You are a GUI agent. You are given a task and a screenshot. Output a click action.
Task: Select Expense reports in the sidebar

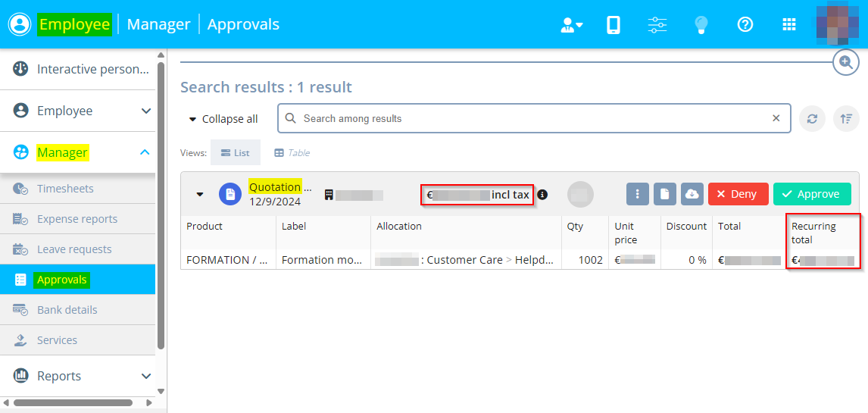click(x=76, y=219)
